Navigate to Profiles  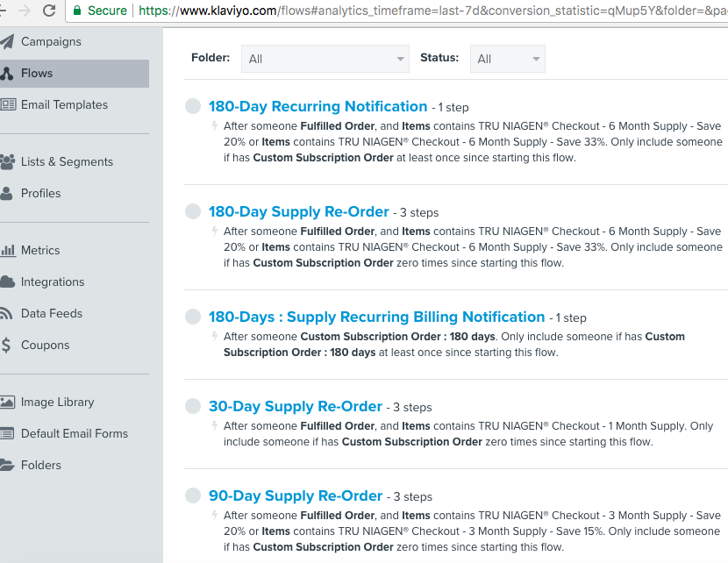point(41,193)
